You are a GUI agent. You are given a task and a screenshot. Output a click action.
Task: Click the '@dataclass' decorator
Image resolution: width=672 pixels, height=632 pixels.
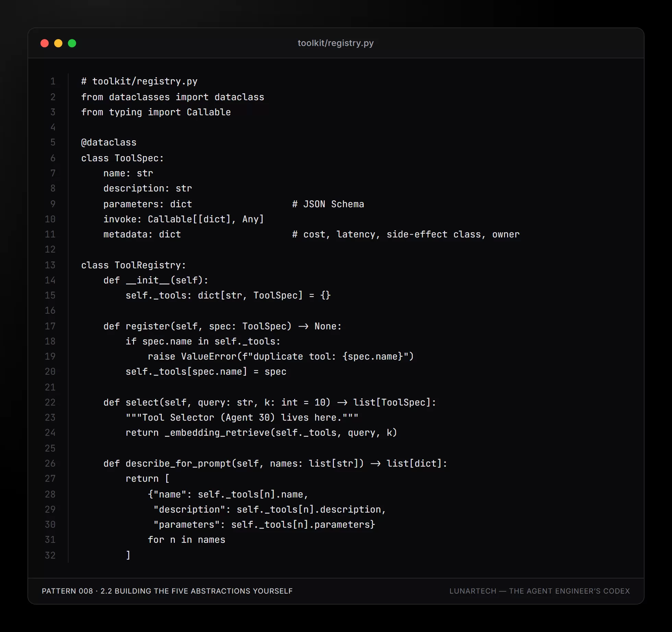109,142
